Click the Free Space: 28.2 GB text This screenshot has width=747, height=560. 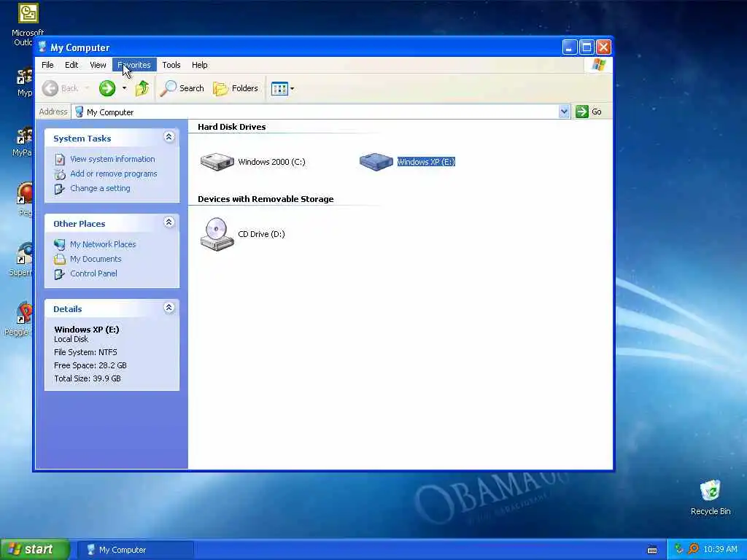90,365
